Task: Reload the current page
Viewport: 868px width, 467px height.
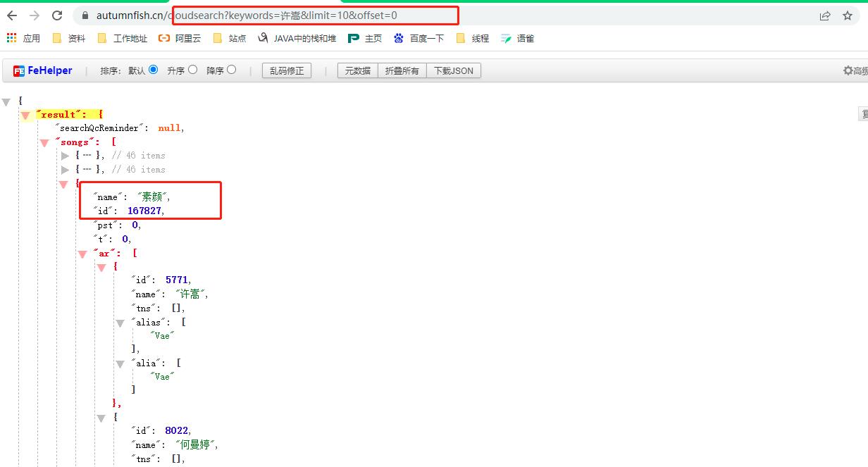Action: tap(58, 15)
